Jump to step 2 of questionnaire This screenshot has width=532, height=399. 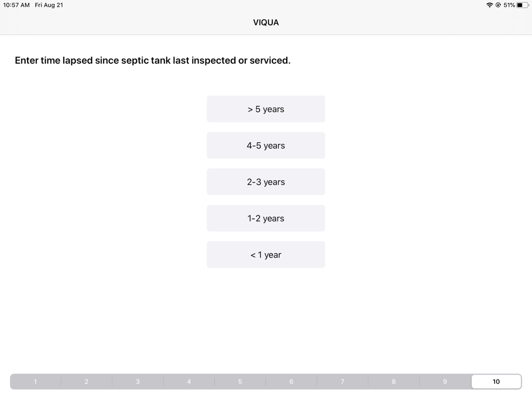tap(87, 381)
